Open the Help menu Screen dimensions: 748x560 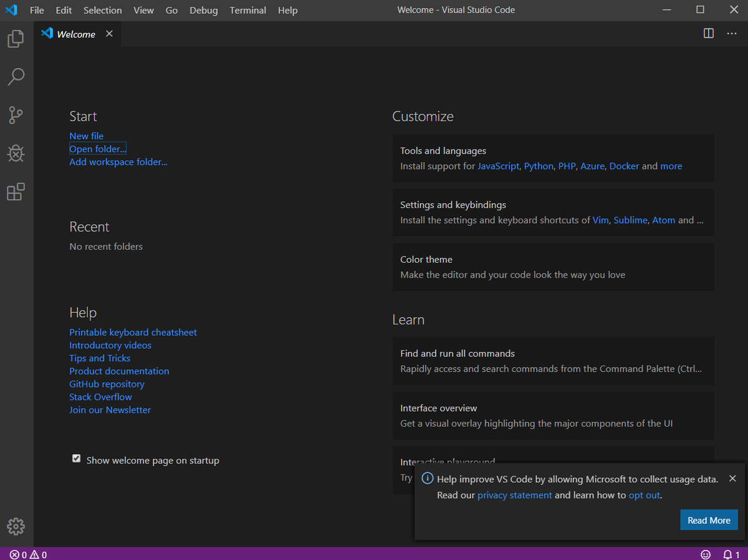tap(287, 10)
